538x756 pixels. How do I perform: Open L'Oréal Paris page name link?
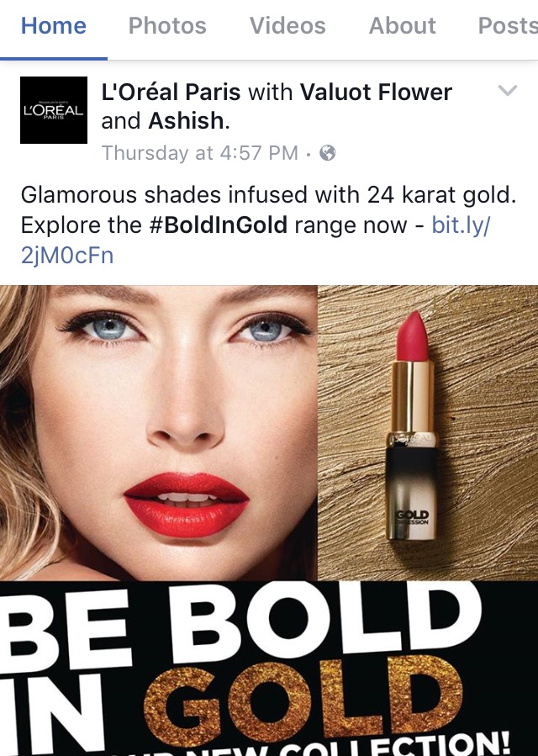coord(171,92)
